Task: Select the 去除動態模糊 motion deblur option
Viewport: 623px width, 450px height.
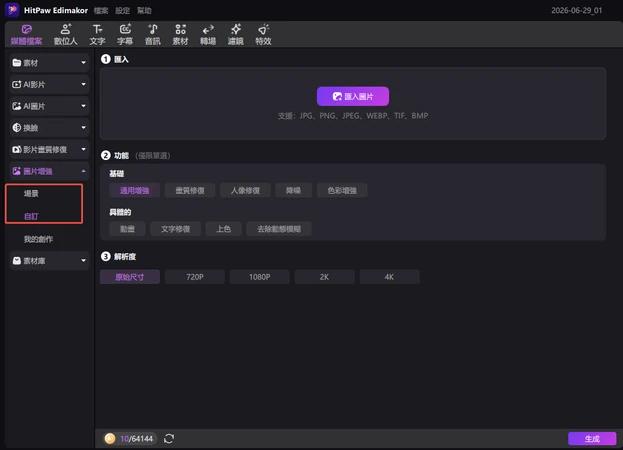Action: point(279,229)
